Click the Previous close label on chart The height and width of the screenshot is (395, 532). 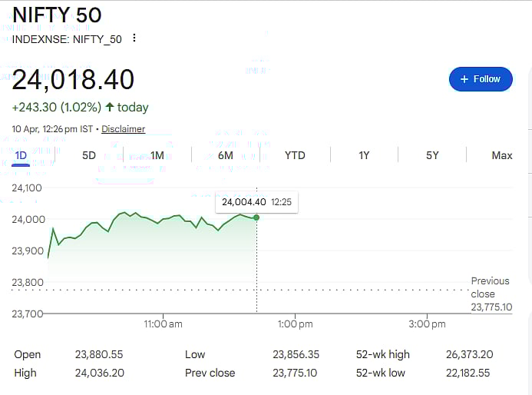[x=490, y=287]
